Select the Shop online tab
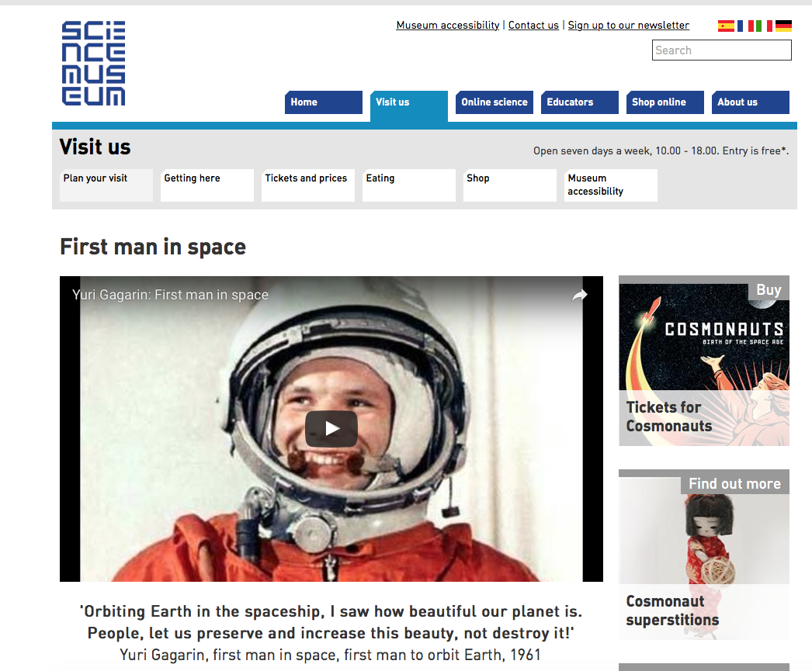 (x=665, y=102)
